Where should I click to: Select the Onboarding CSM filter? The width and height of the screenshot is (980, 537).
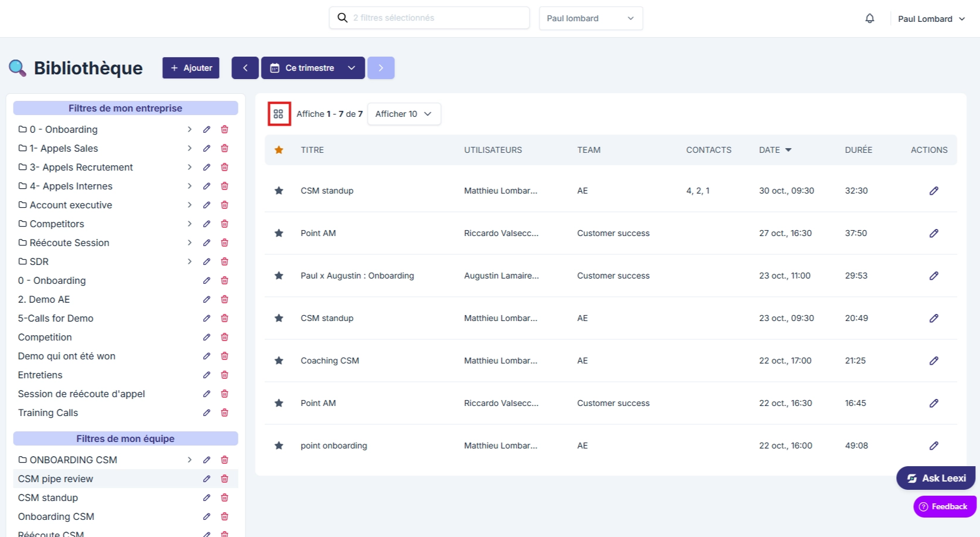pos(56,516)
